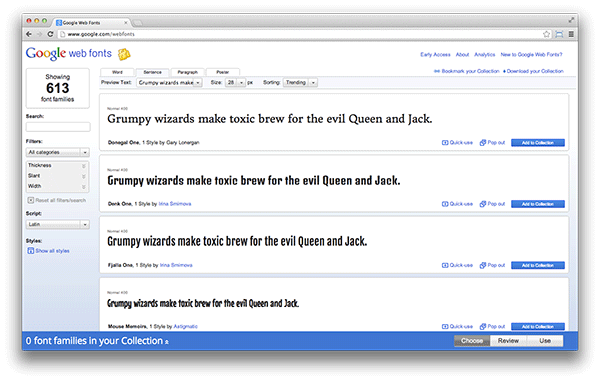
Task: Open the All categories filter dropdown
Action: point(57,152)
